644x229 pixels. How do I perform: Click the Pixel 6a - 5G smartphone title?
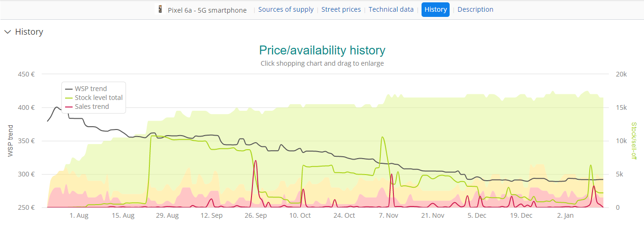pyautogui.click(x=207, y=10)
